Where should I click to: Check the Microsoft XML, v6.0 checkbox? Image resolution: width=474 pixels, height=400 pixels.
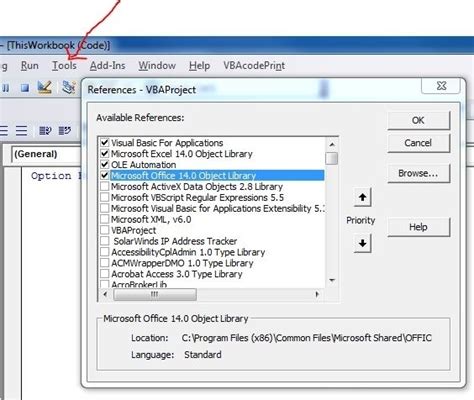click(x=105, y=219)
